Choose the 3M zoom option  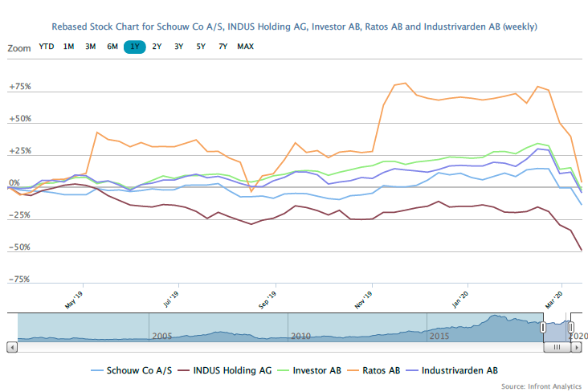tap(91, 47)
